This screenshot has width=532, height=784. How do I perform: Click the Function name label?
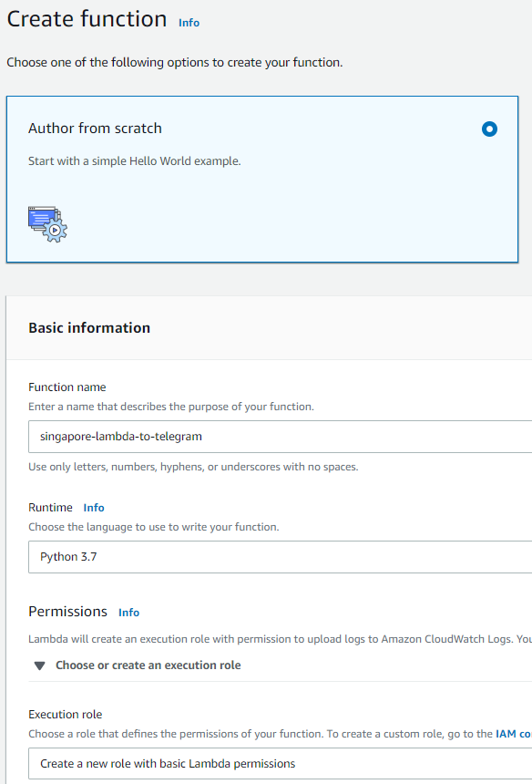tap(66, 387)
